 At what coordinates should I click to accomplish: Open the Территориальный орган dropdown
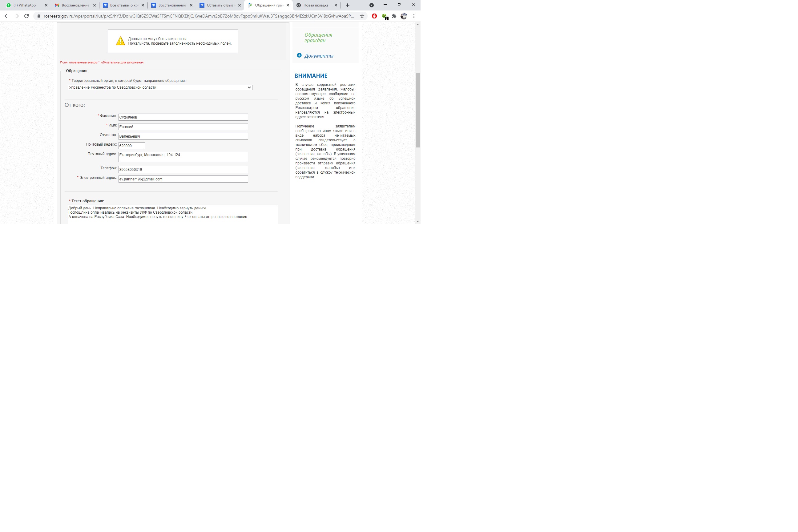pyautogui.click(x=160, y=87)
